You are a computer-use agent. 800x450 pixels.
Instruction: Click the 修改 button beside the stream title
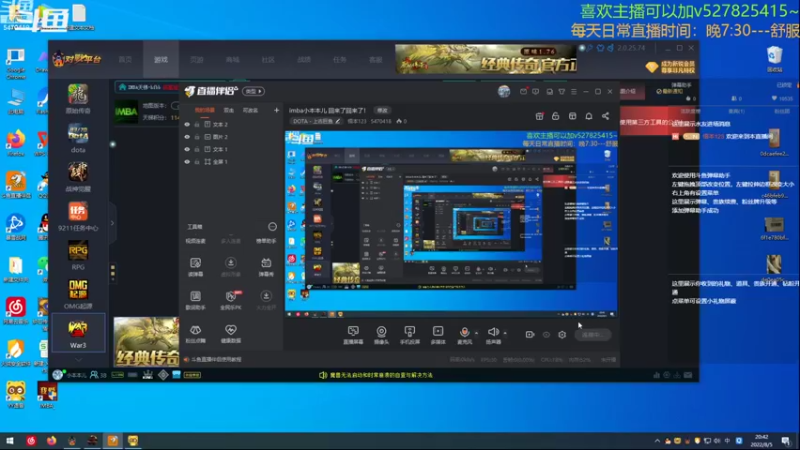(x=382, y=110)
